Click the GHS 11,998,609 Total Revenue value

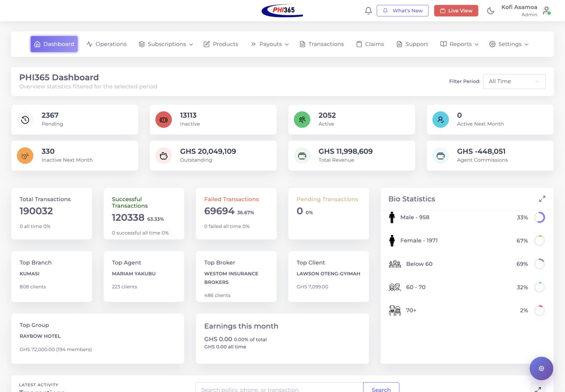(346, 151)
